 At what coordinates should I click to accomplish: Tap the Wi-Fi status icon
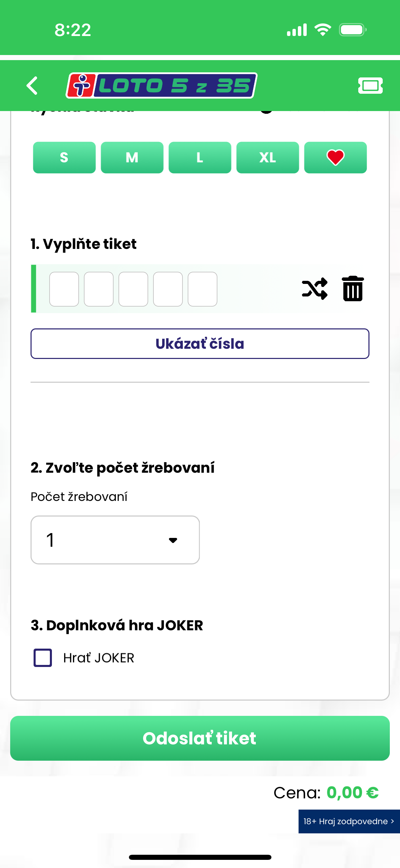323,30
